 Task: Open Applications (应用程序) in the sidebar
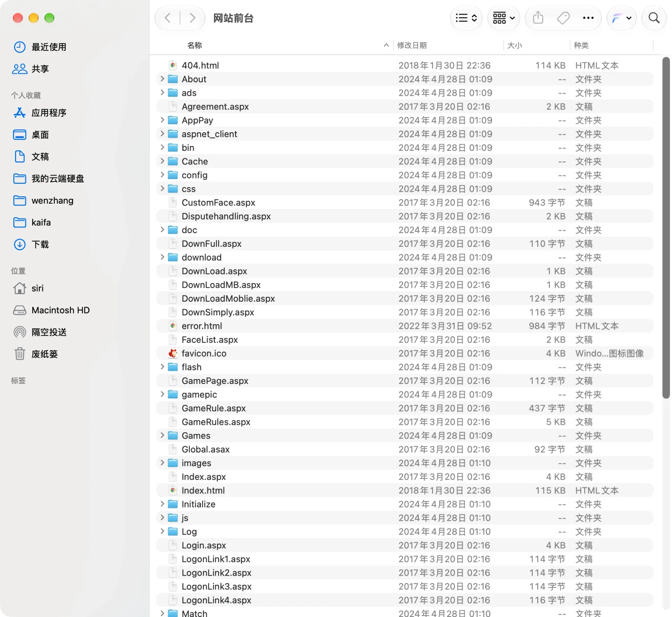40,113
